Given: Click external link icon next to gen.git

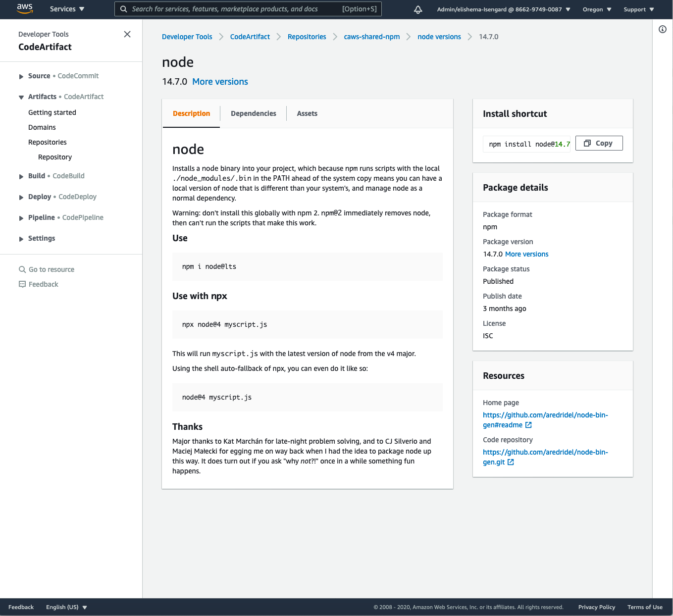Looking at the screenshot, I should pos(511,462).
